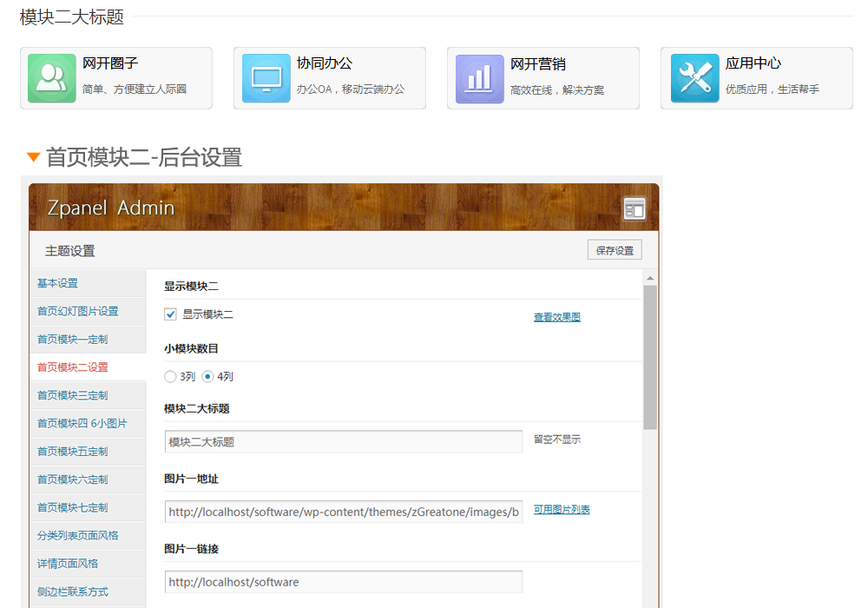This screenshot has height=608, width=868.
Task: Click the 小模块数目 section label
Action: pos(192,349)
